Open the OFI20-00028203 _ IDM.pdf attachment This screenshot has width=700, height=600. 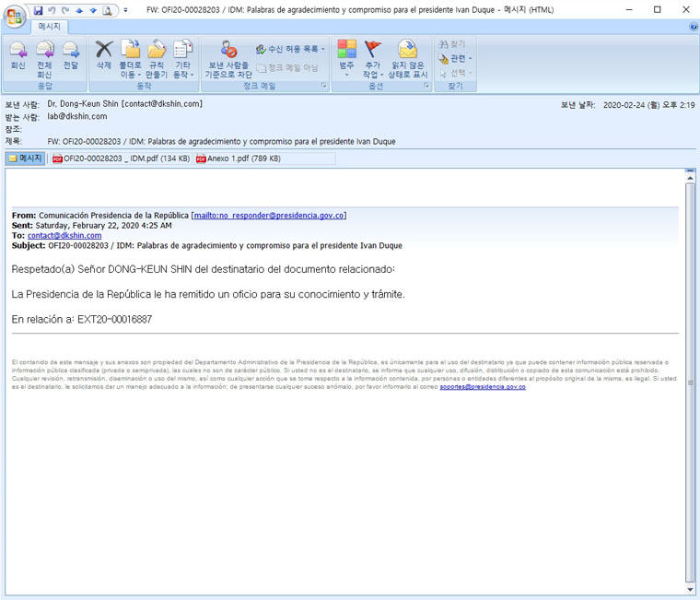click(120, 159)
